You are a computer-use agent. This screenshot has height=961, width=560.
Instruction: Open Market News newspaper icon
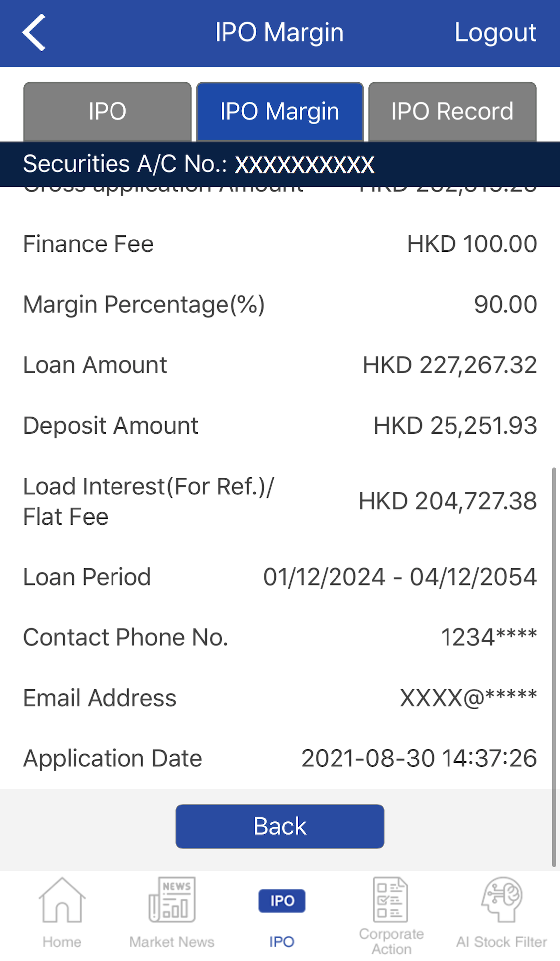172,900
